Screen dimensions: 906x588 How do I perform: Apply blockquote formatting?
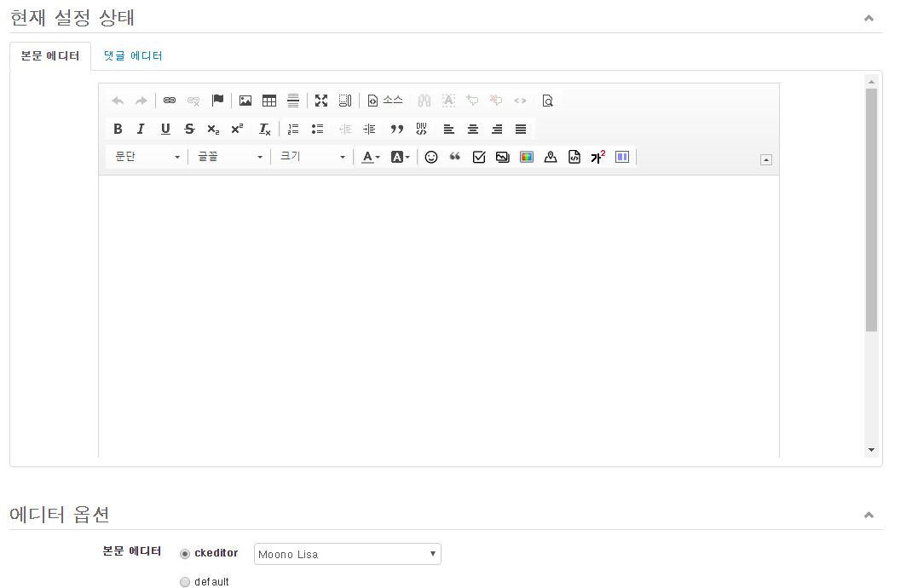pyautogui.click(x=397, y=129)
